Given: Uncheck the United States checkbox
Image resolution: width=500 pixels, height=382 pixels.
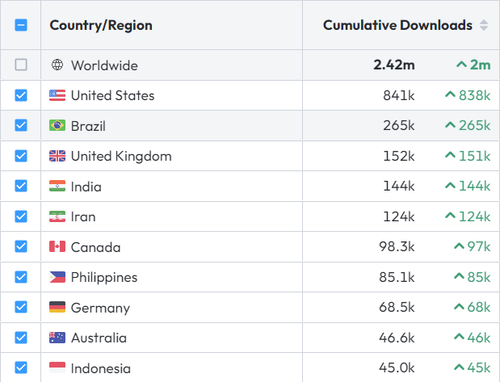Looking at the screenshot, I should 21,95.
